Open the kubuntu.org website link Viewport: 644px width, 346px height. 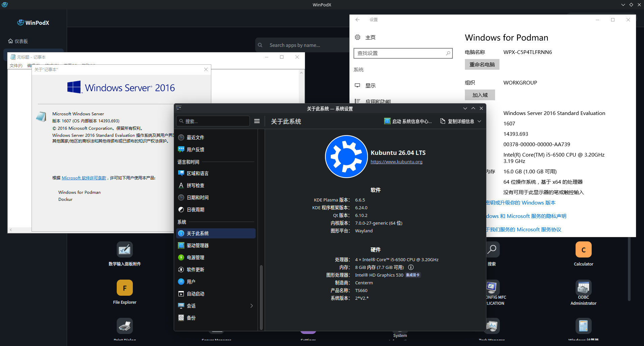(x=396, y=162)
